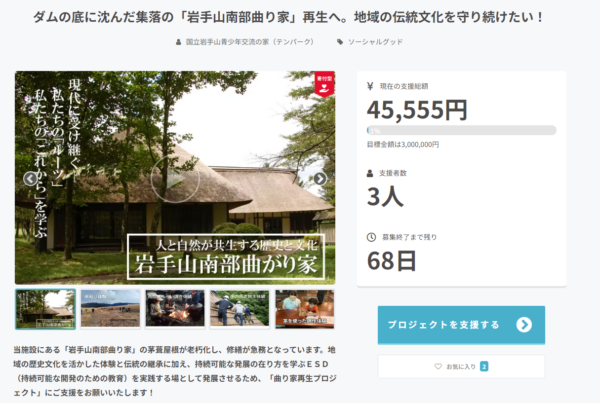
Task: Click the heart icon for お気に入り
Action: coord(438,366)
